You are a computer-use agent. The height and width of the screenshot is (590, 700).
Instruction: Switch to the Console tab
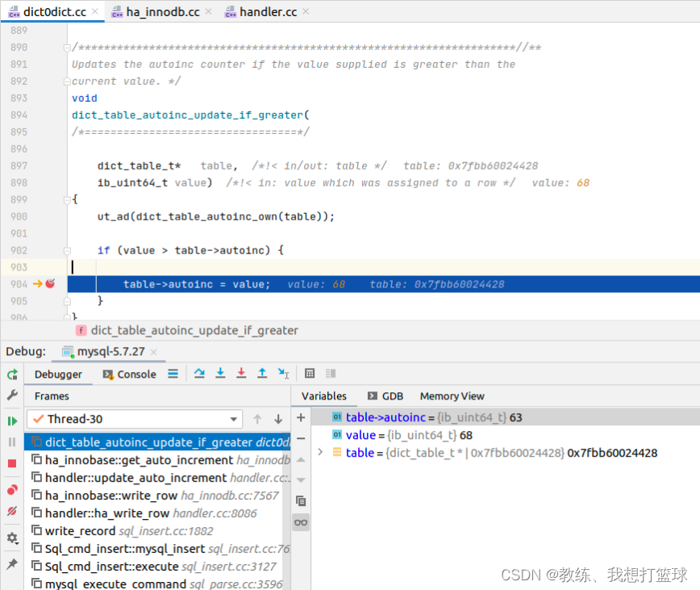130,375
